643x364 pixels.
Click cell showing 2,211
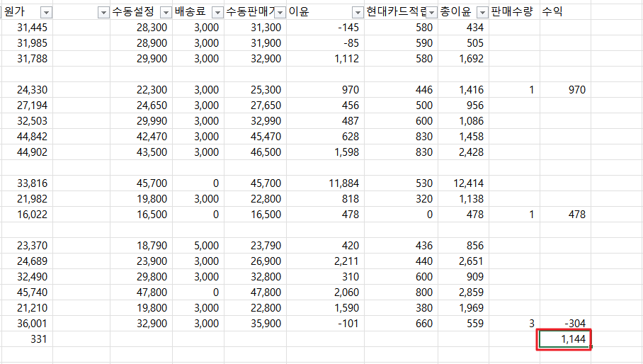[x=325, y=261]
